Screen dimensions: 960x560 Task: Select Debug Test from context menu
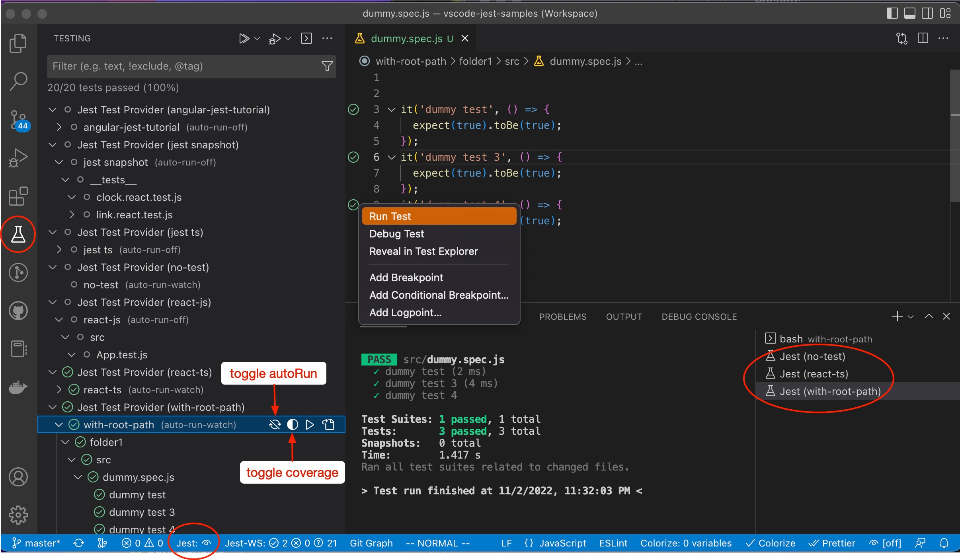pos(396,234)
